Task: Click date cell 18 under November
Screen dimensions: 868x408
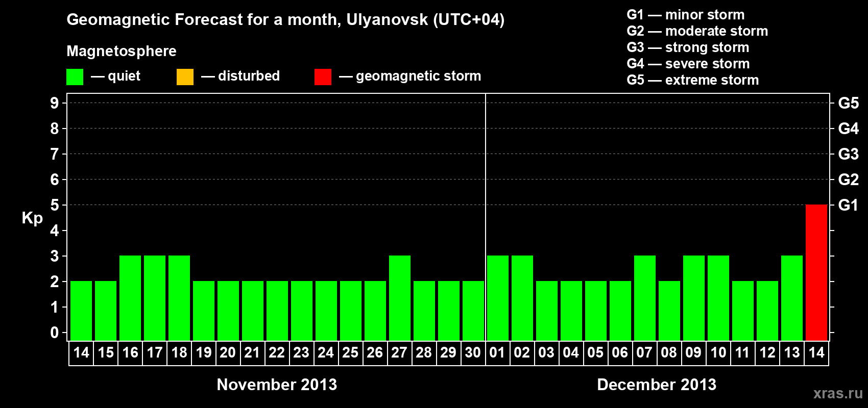Action: click(179, 353)
